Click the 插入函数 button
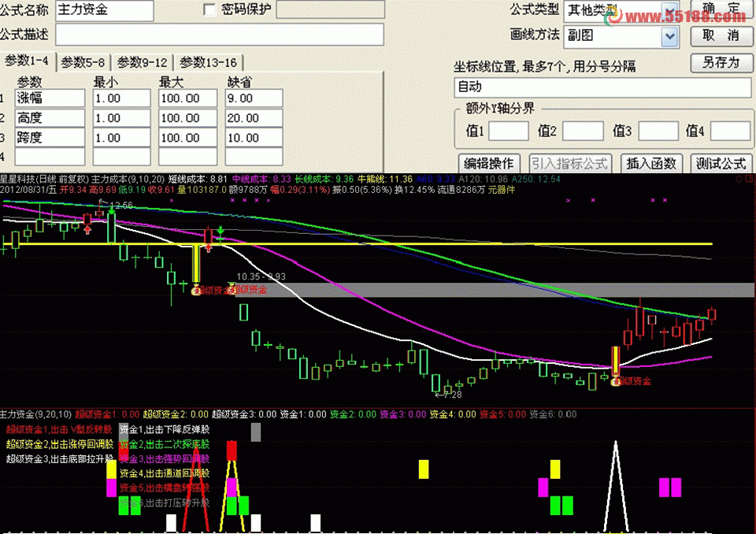 651,164
